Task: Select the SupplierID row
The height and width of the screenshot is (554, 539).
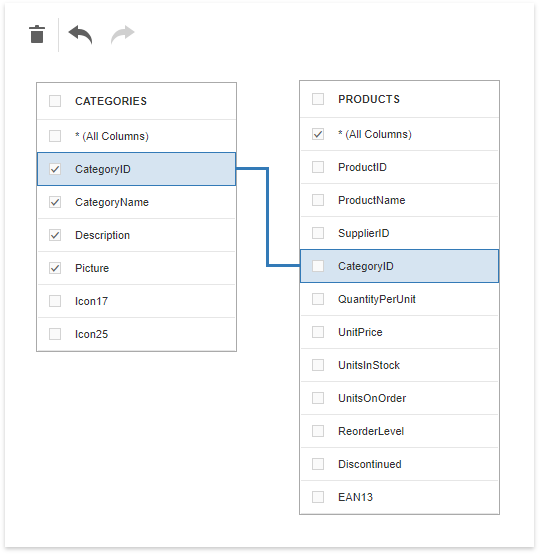Action: tap(399, 233)
